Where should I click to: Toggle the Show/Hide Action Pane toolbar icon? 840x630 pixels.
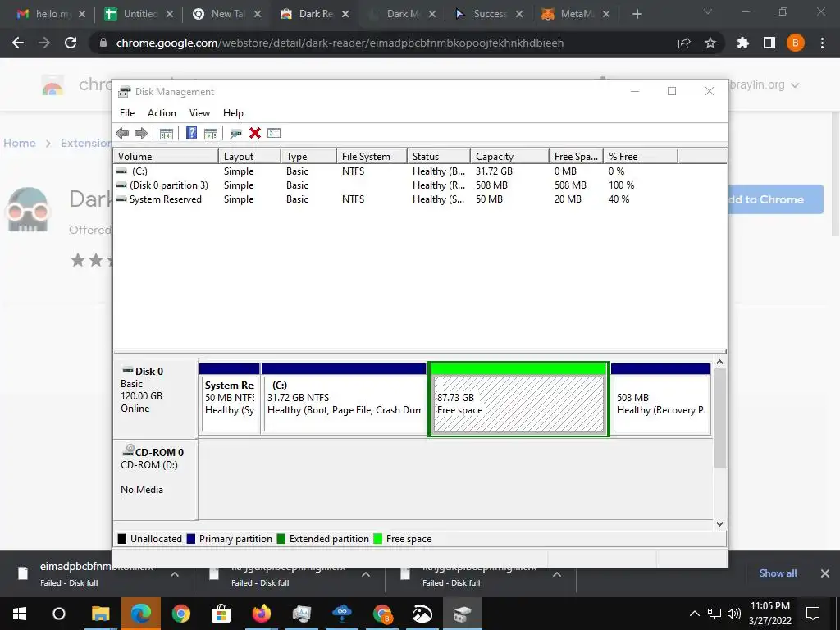(x=211, y=133)
